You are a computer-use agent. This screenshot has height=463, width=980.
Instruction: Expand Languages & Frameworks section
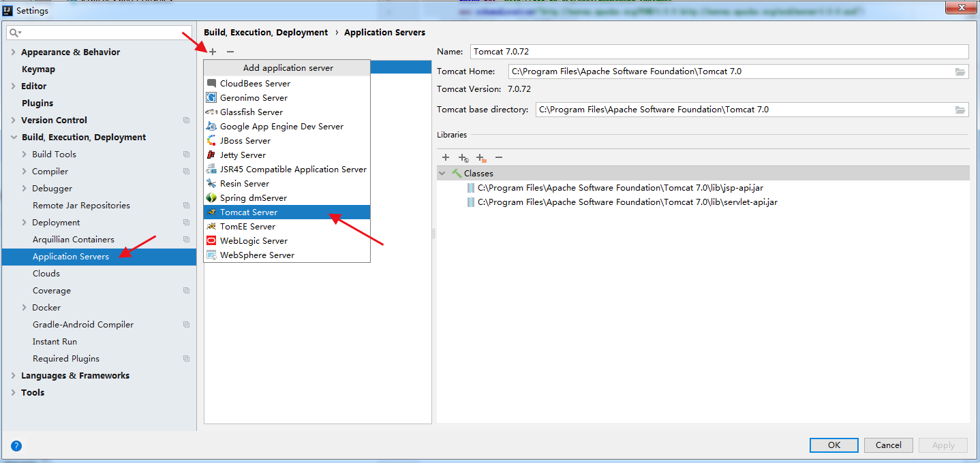click(x=14, y=375)
